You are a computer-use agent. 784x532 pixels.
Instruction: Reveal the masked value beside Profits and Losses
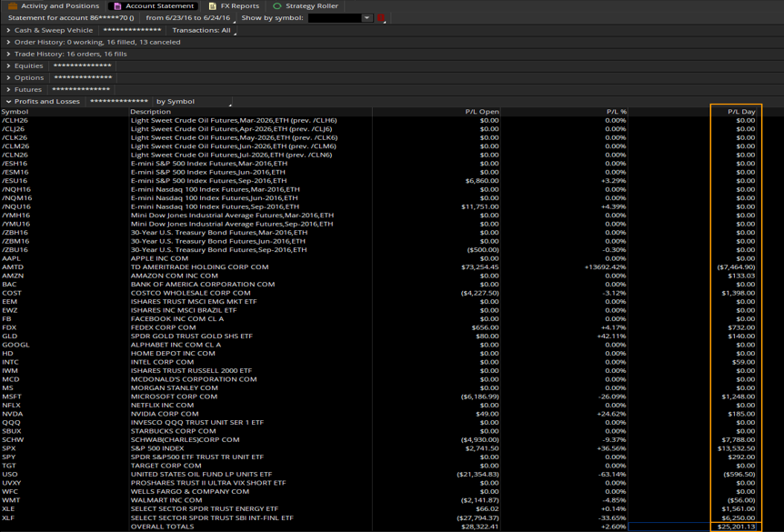tap(119, 102)
